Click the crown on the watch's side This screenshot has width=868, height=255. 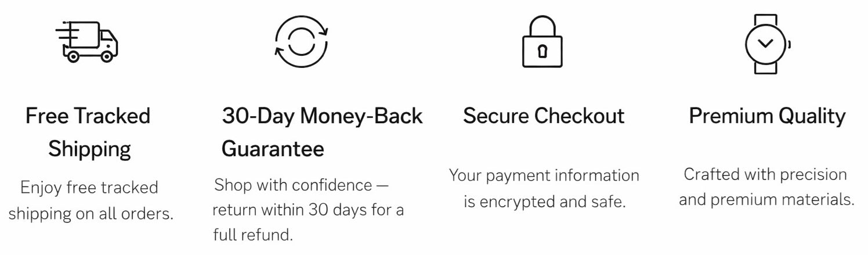[790, 44]
